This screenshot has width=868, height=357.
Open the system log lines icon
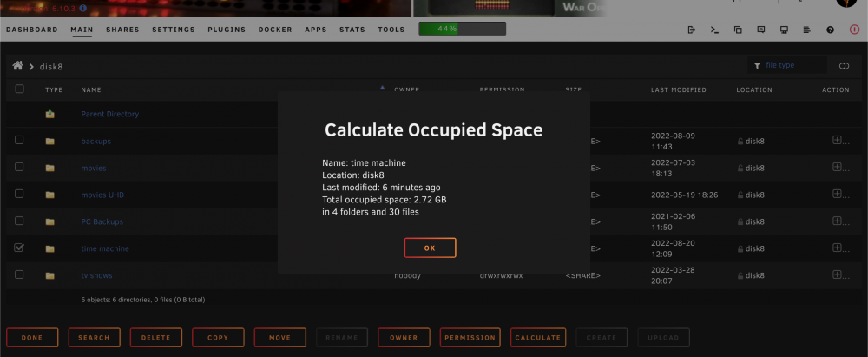pyautogui.click(x=807, y=30)
